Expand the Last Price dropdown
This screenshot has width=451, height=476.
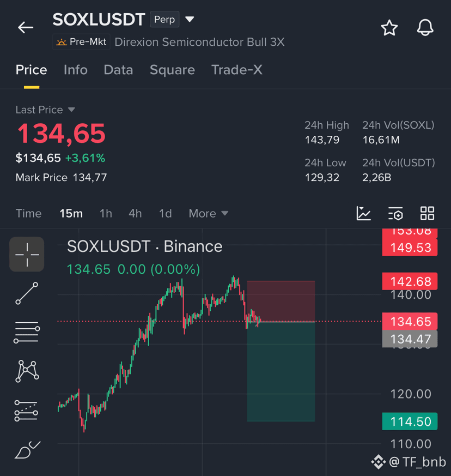(71, 109)
